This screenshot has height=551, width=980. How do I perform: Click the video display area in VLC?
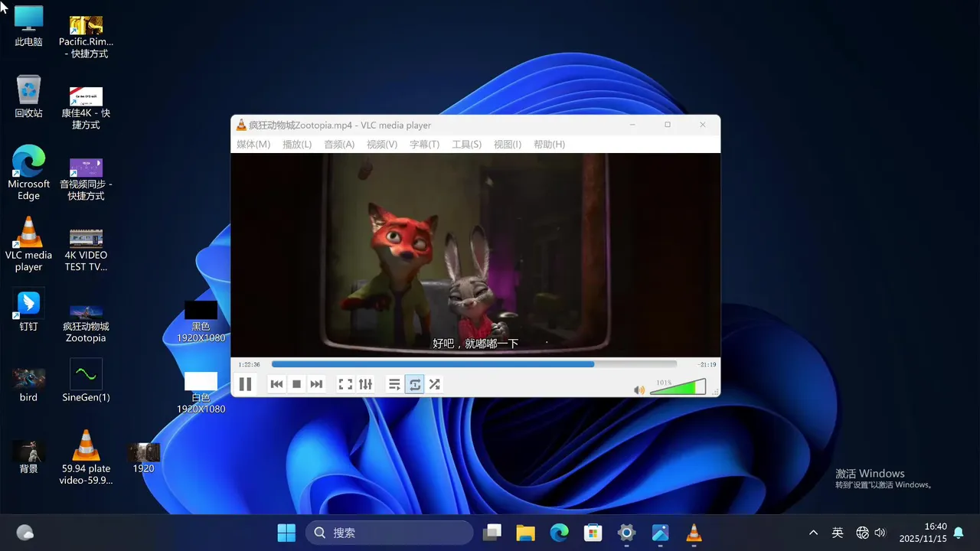(x=475, y=255)
